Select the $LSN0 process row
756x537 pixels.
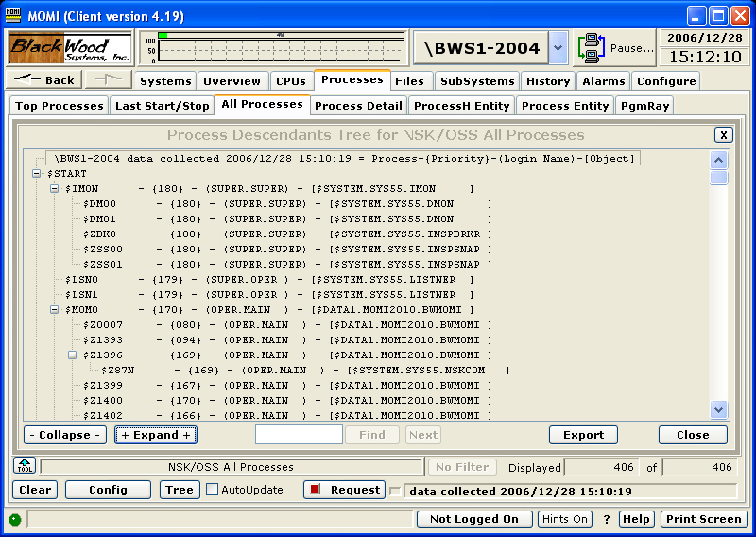[x=269, y=279]
